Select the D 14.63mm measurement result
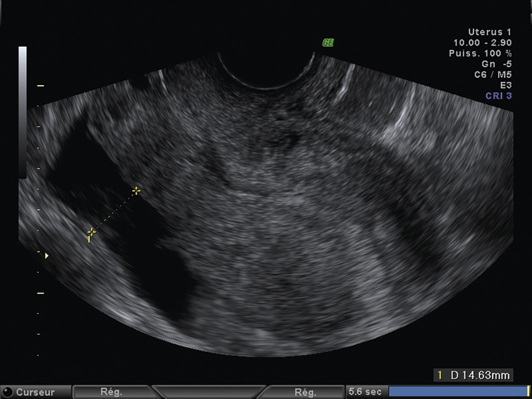 point(473,375)
